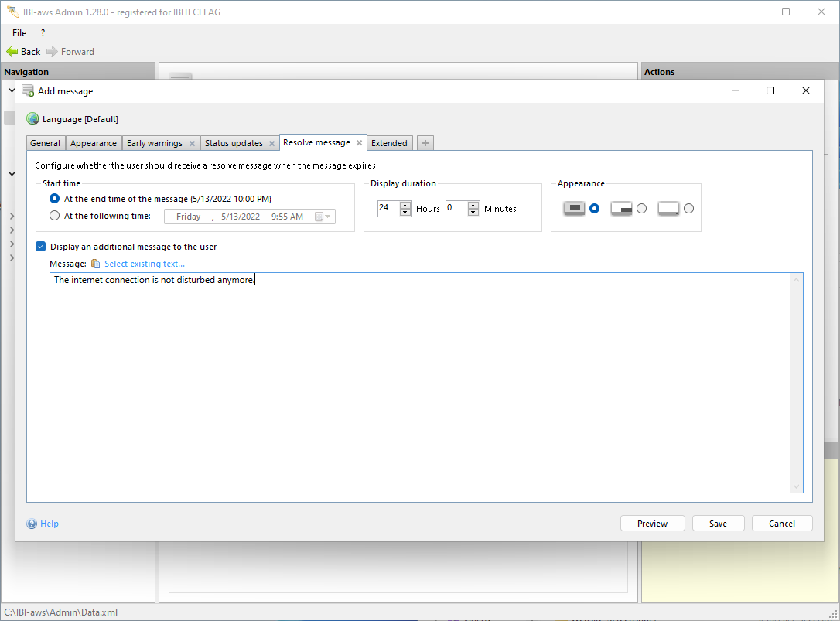
Task: Click the Back arrow icon
Action: click(x=12, y=52)
